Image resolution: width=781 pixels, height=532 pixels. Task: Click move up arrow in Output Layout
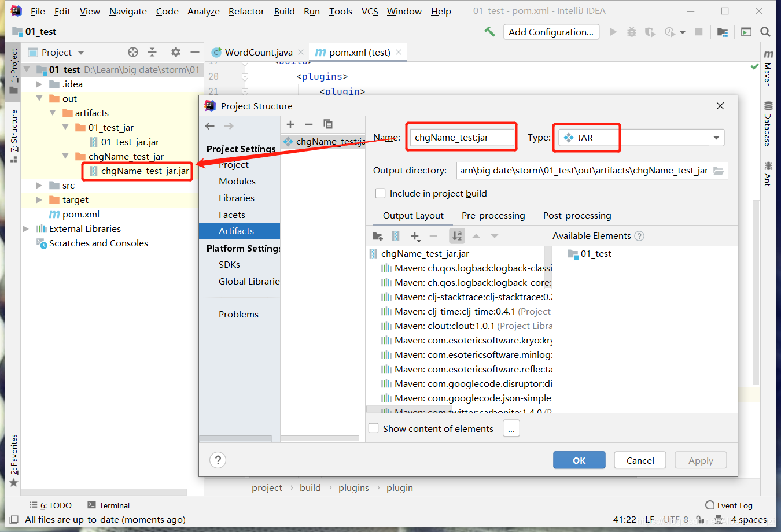[x=476, y=236]
